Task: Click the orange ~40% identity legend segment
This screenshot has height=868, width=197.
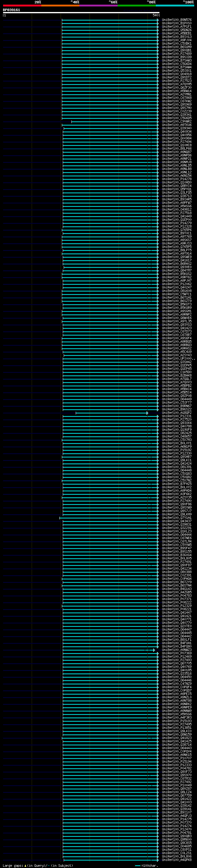Action: [60, 6]
